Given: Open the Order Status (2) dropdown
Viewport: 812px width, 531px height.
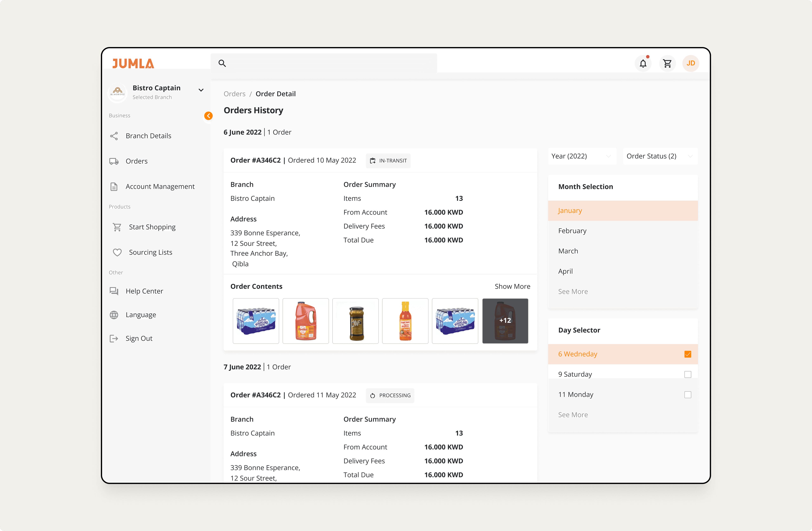Looking at the screenshot, I should (660, 156).
